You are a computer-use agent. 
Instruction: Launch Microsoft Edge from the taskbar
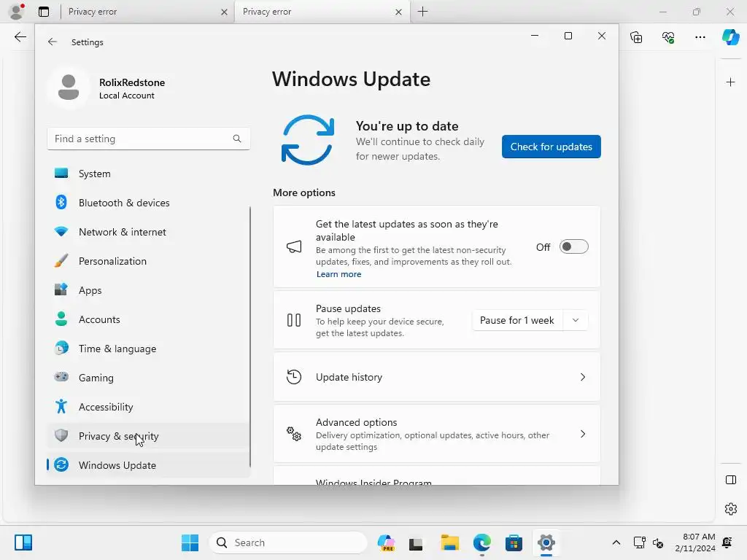[x=482, y=542]
